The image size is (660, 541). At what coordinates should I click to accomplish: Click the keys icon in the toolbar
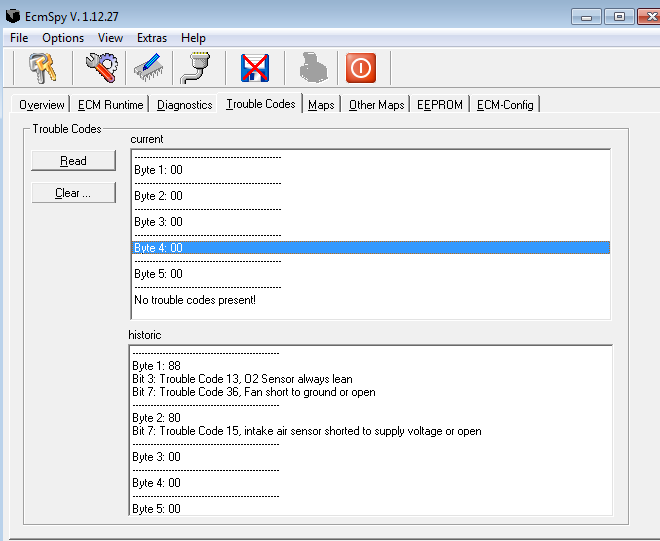[41, 68]
